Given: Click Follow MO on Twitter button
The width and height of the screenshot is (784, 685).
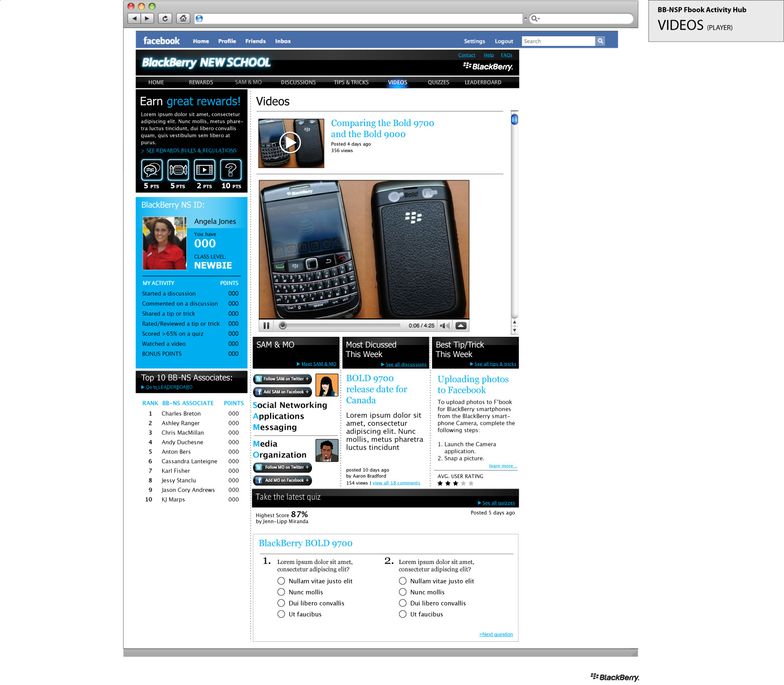Looking at the screenshot, I should (282, 467).
